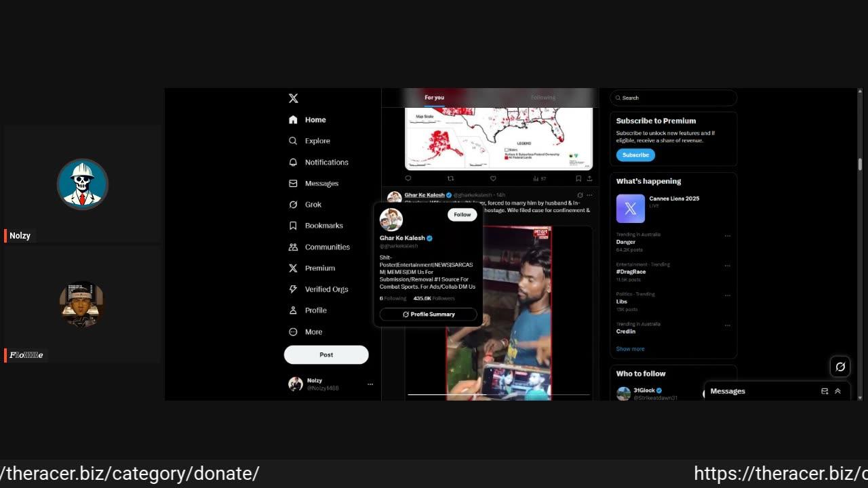Open the floating Grok button
The image size is (868, 488).
(840, 367)
